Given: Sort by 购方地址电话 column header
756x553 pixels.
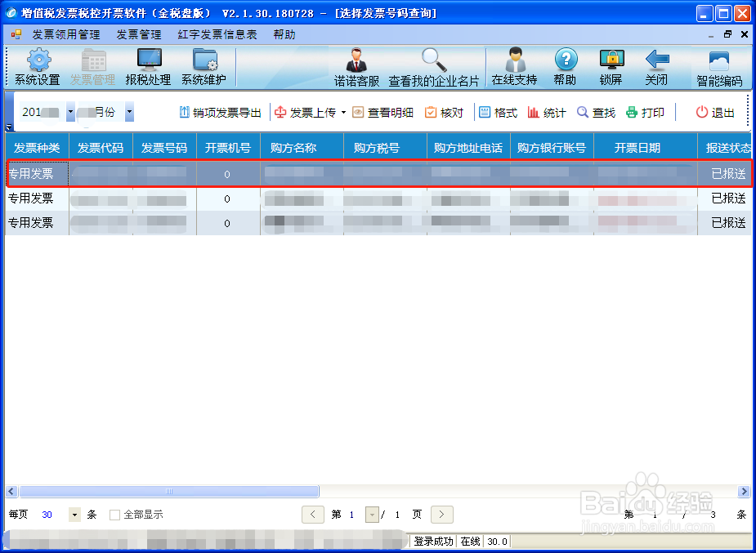Looking at the screenshot, I should pos(468,147).
